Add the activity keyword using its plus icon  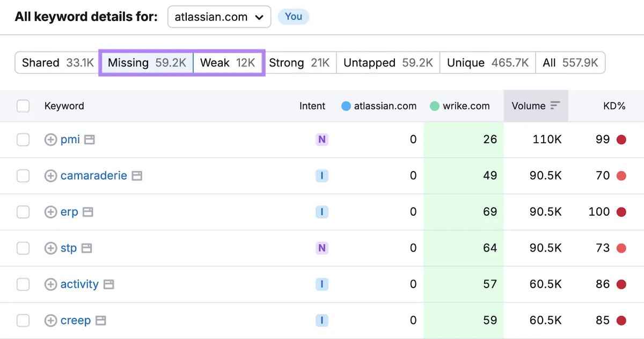click(x=50, y=284)
